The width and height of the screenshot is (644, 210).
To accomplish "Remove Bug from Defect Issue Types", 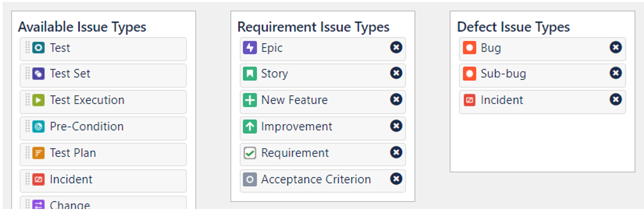I will (616, 47).
